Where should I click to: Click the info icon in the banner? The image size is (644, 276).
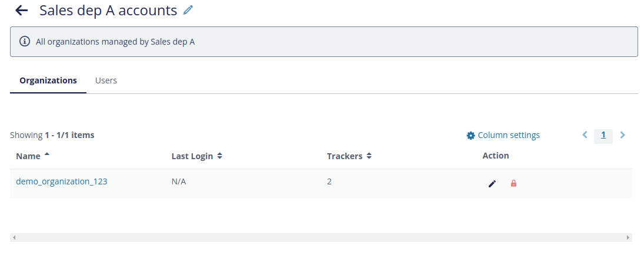(x=25, y=42)
